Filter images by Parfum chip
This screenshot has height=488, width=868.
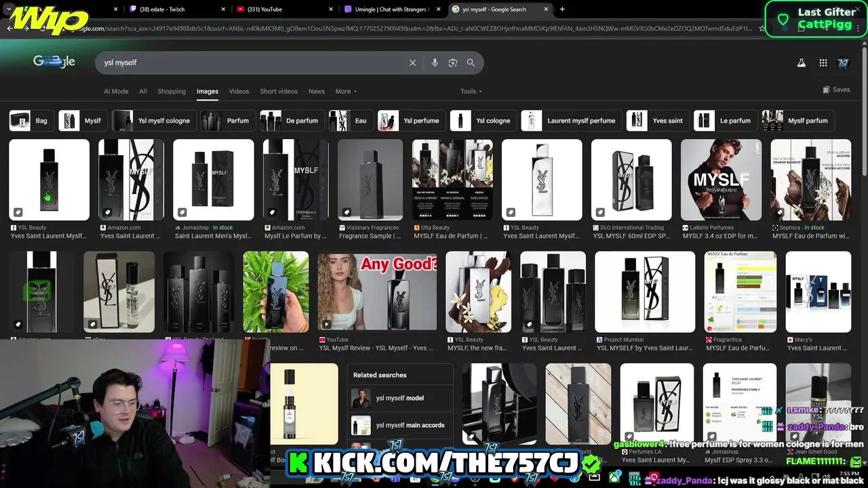pyautogui.click(x=228, y=121)
